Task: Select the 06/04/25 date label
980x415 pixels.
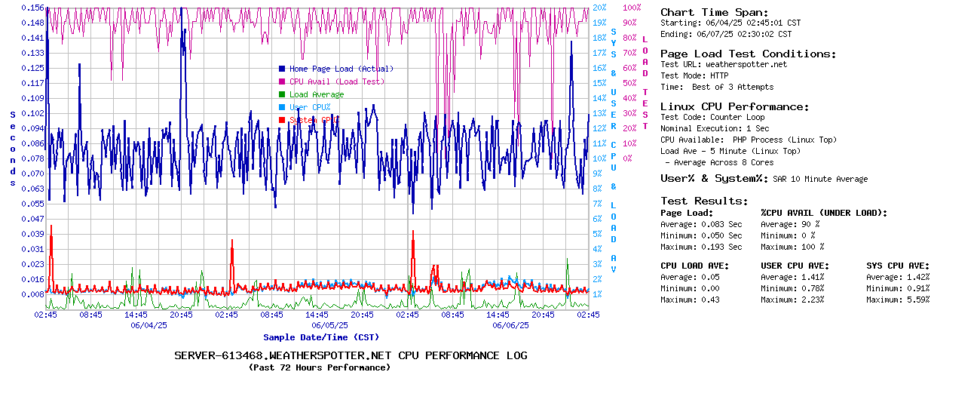Action: point(149,325)
